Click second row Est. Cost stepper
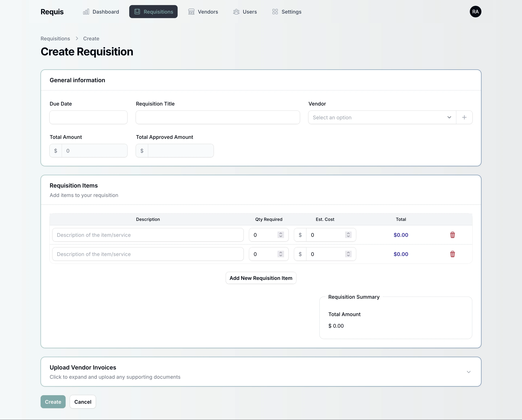The width and height of the screenshot is (522, 420). 348,254
